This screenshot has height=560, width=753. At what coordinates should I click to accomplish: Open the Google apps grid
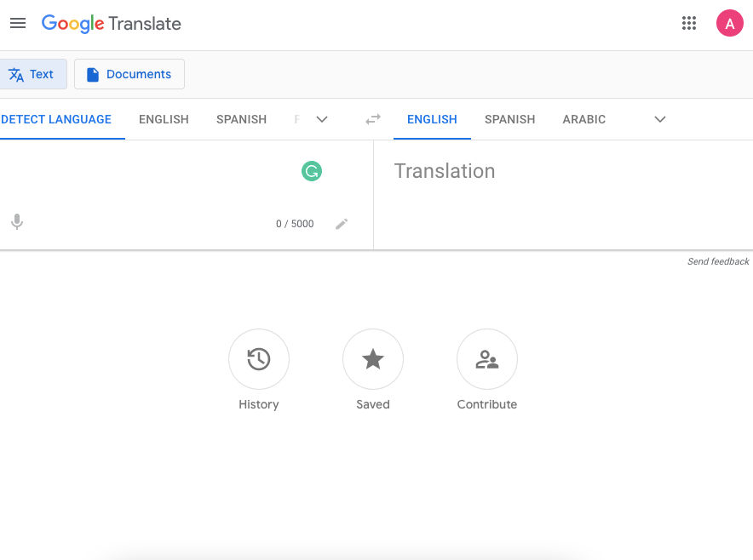click(x=688, y=23)
